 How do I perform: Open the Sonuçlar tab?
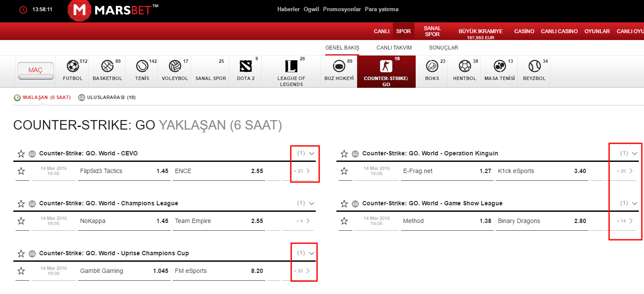[x=443, y=48]
